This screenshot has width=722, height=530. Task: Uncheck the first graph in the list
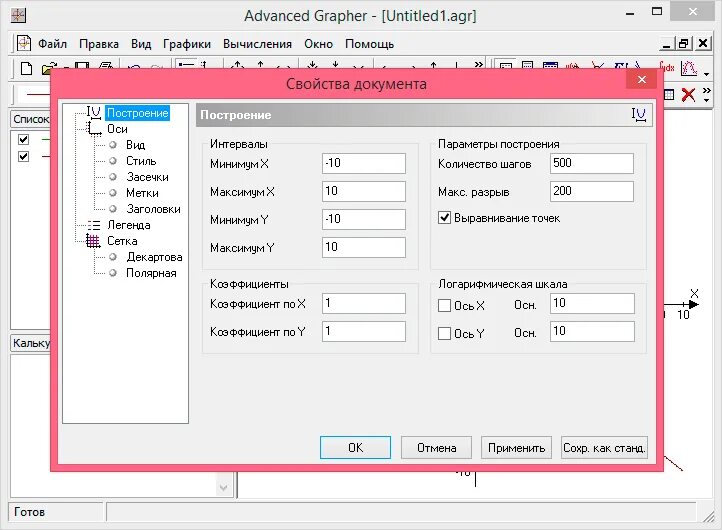(23, 139)
